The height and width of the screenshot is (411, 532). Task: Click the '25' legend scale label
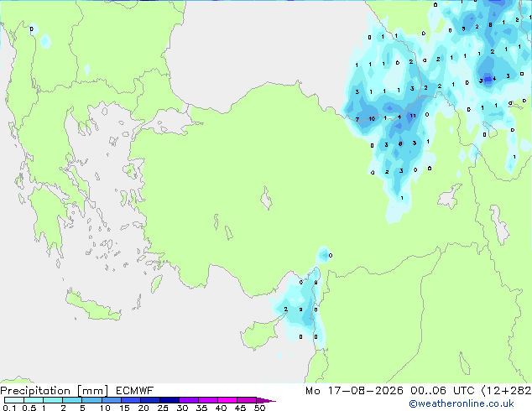[163, 408]
